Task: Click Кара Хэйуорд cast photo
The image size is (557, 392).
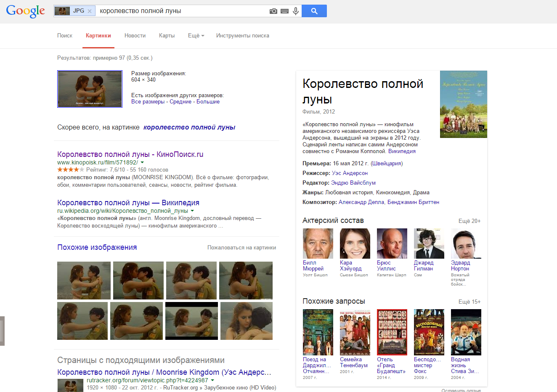Action: tap(355, 244)
